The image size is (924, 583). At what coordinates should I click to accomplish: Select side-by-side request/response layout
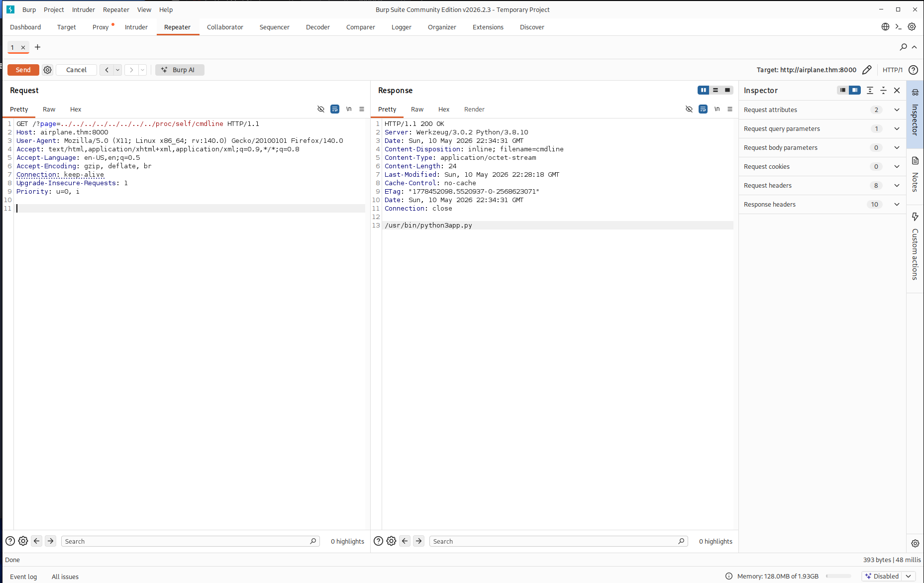703,90
